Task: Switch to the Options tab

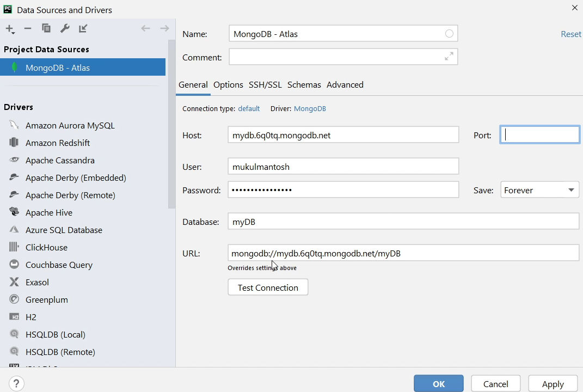Action: 228,85
